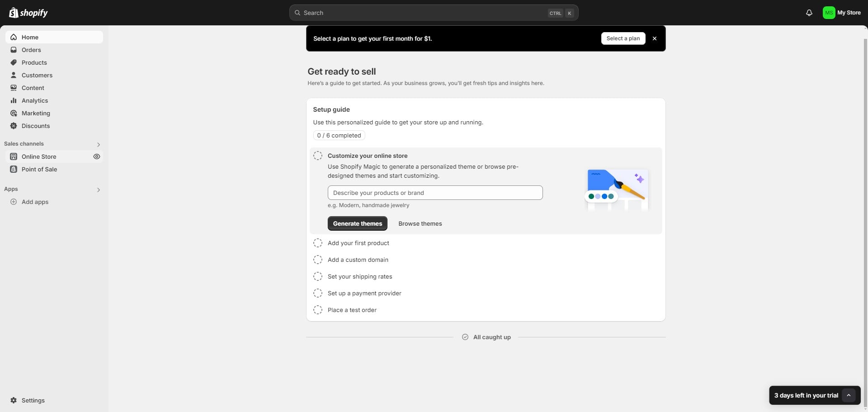
Task: Mark 'Add your first product' step circle
Action: (x=318, y=243)
